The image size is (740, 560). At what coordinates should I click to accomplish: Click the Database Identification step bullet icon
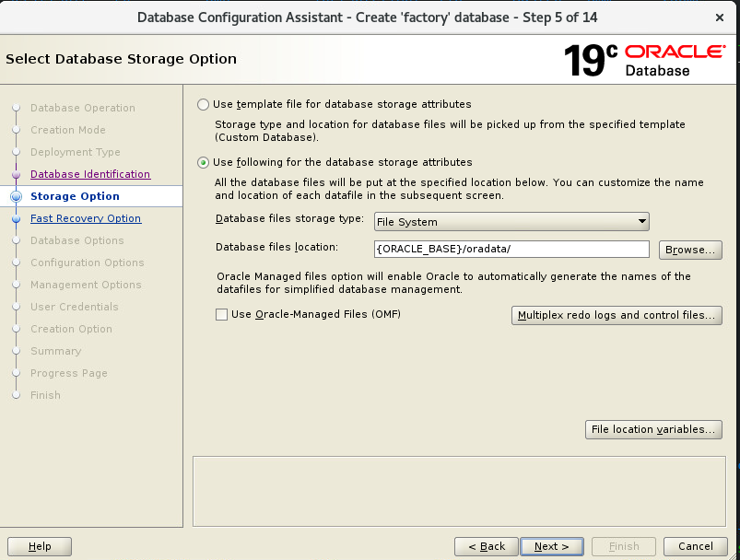coord(16,175)
